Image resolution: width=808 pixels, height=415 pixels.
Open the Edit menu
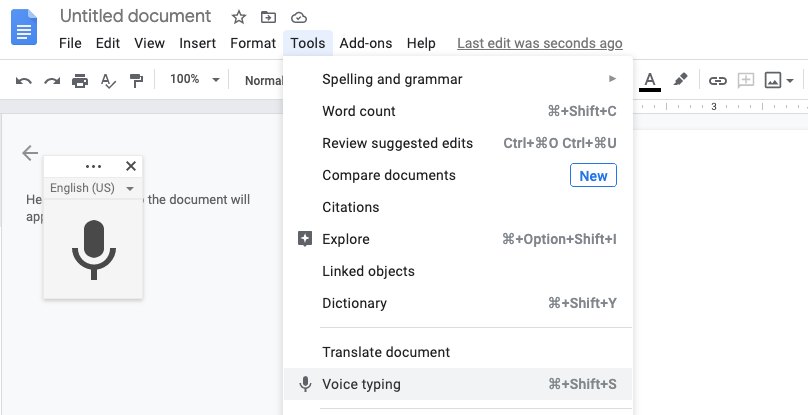(108, 43)
